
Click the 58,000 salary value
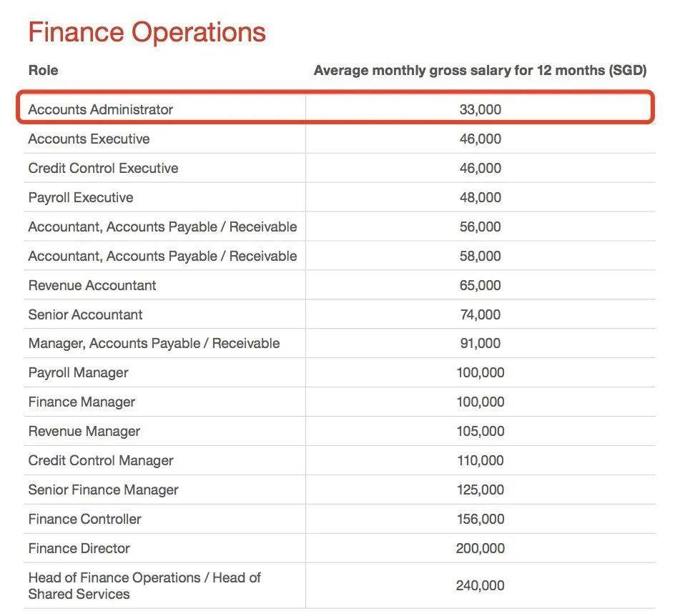(x=480, y=256)
